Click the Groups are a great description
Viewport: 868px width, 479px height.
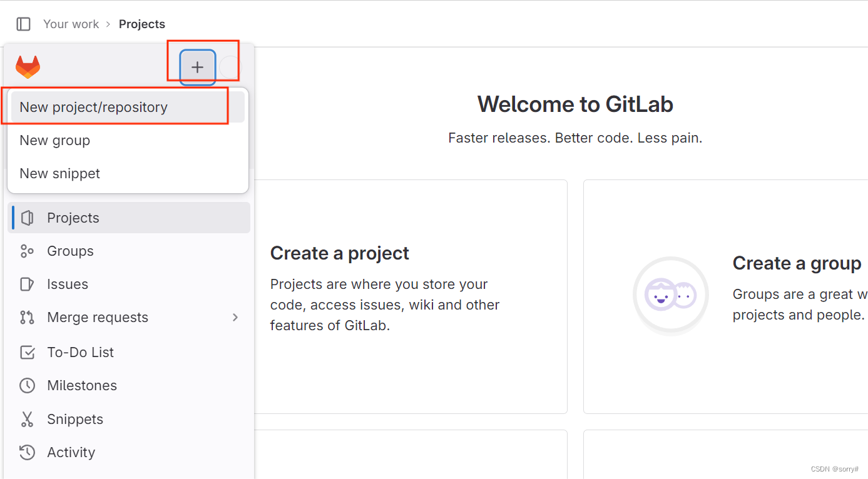800,305
